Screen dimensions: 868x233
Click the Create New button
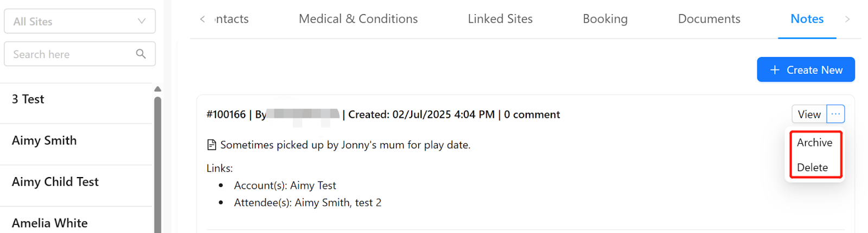pyautogui.click(x=806, y=70)
